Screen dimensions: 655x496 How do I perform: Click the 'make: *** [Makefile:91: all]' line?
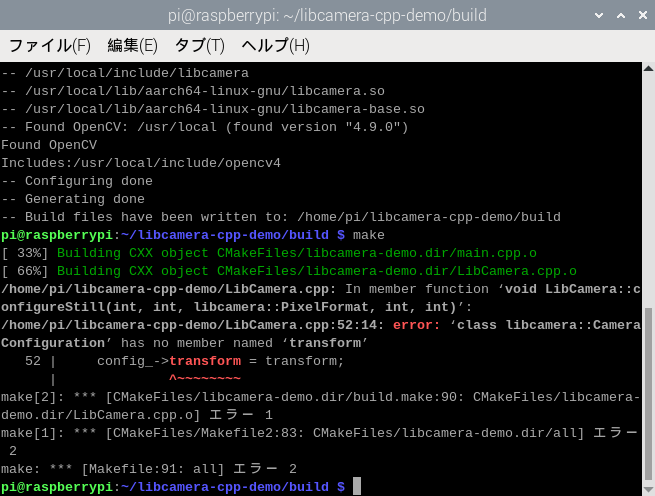pos(149,469)
